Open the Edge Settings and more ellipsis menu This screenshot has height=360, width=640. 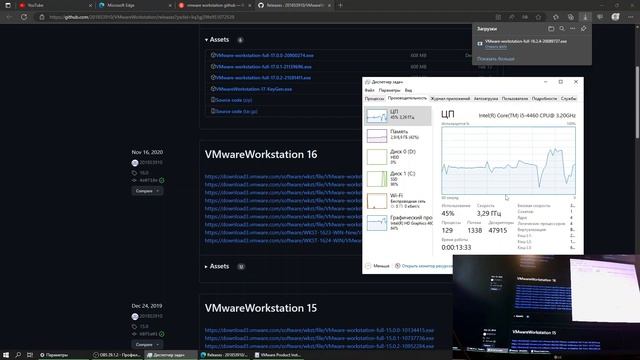pos(631,17)
